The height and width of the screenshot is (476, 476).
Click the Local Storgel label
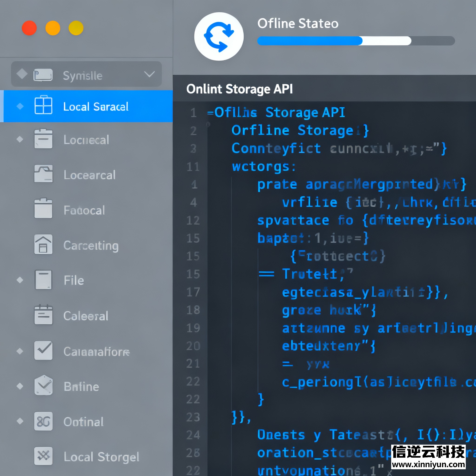(x=101, y=457)
